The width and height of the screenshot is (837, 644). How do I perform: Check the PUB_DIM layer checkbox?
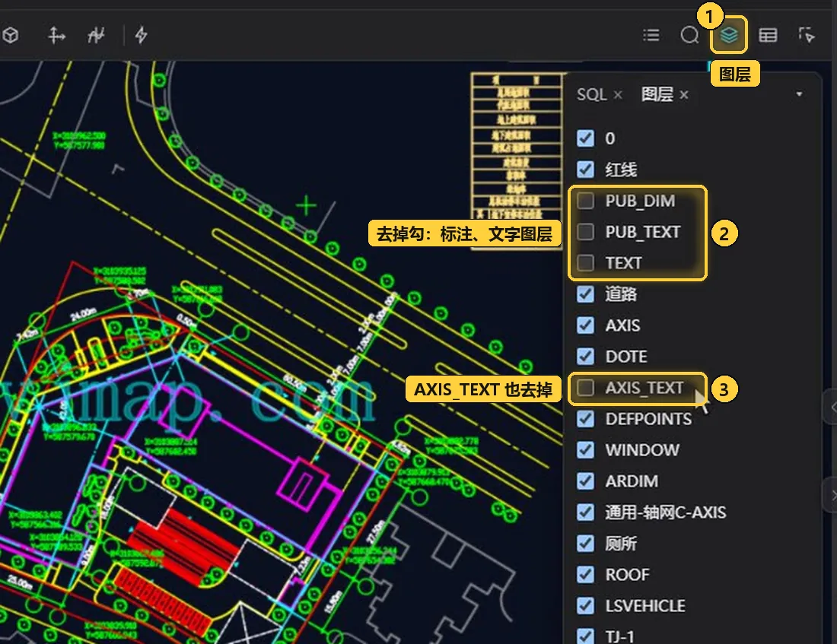point(586,201)
